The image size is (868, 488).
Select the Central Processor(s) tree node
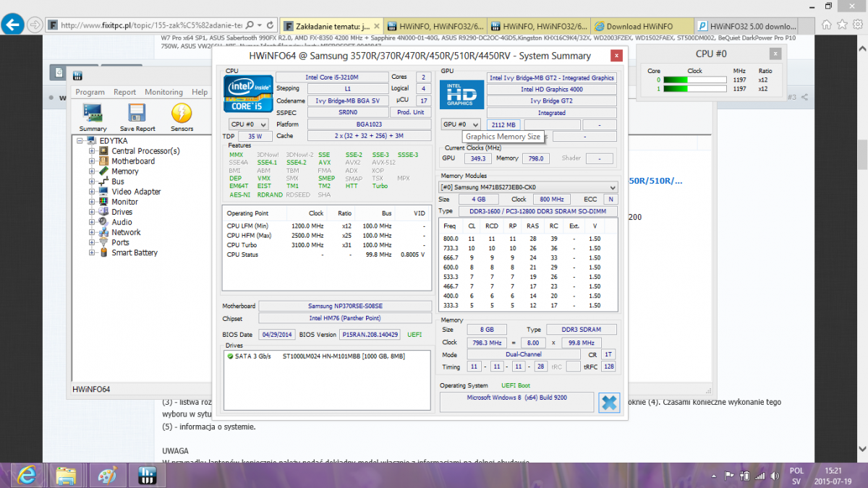tap(145, 151)
